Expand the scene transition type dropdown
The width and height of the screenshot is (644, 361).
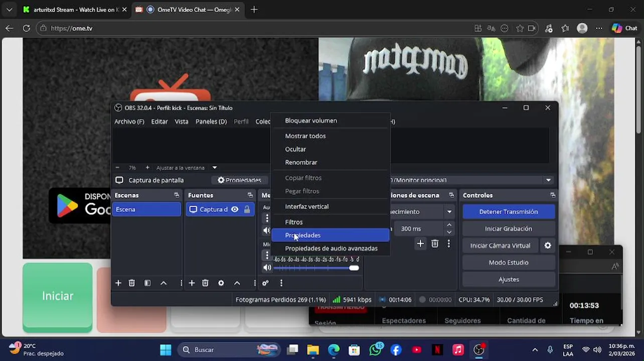click(x=449, y=212)
